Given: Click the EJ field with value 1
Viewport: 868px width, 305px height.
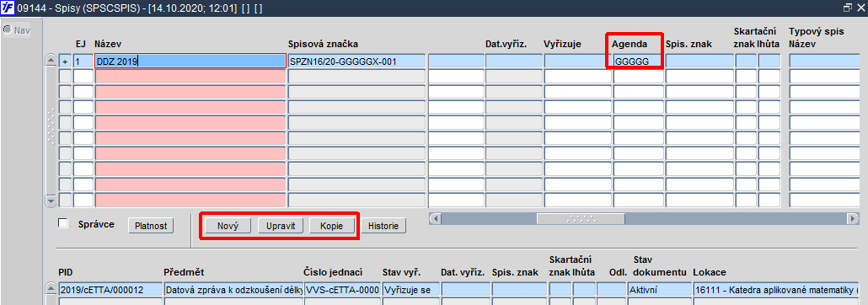Looking at the screenshot, I should click(x=83, y=62).
